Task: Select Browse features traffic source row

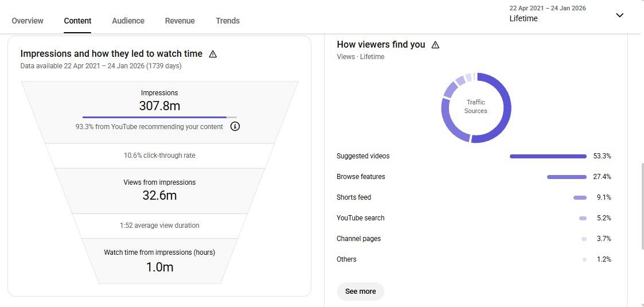Action: click(x=361, y=177)
